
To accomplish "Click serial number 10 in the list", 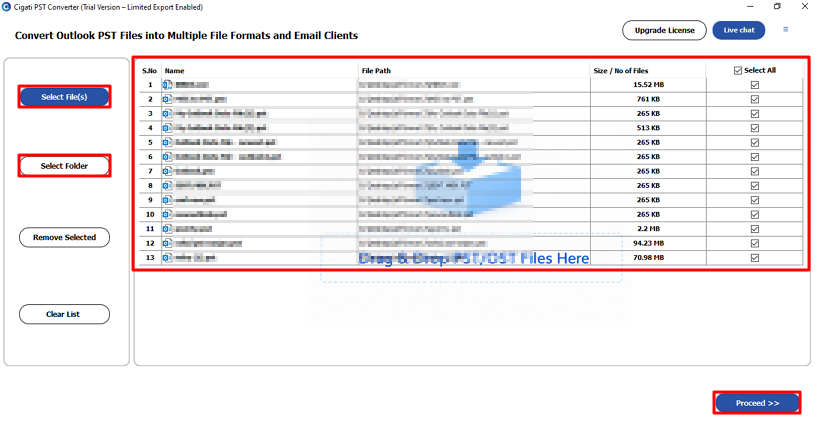I will 150,214.
